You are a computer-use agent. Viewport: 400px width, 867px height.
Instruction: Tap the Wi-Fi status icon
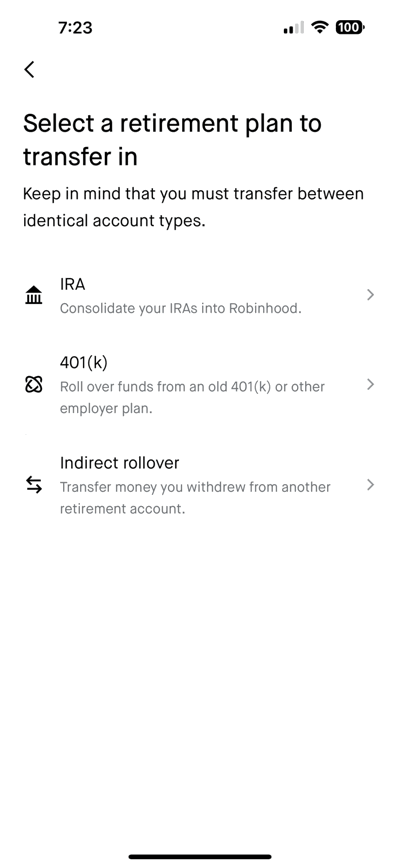point(319,27)
